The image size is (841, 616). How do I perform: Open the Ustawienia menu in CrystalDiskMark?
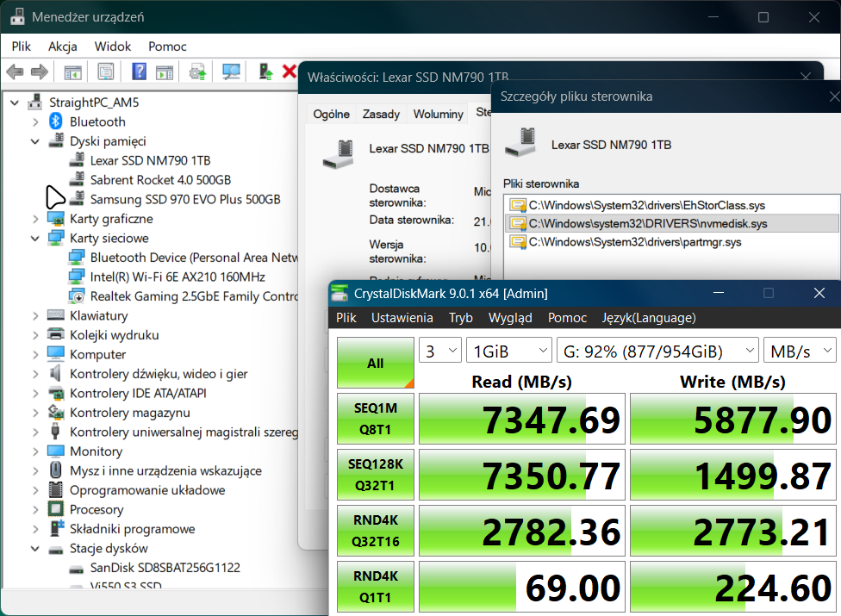[x=402, y=318]
